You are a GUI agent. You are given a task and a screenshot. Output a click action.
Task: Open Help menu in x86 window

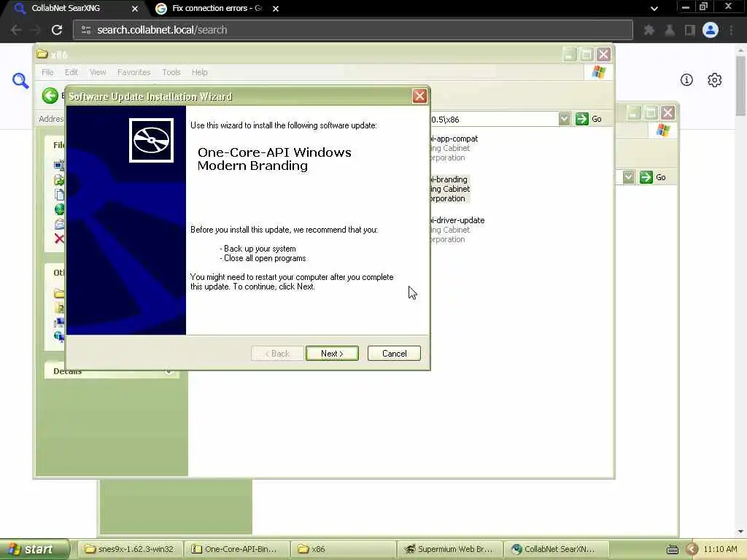[x=200, y=72]
